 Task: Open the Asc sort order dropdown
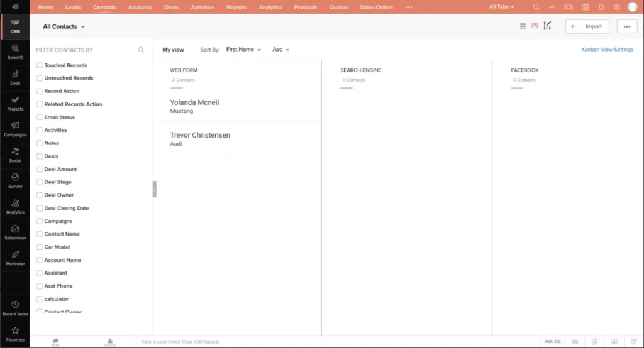coord(280,50)
